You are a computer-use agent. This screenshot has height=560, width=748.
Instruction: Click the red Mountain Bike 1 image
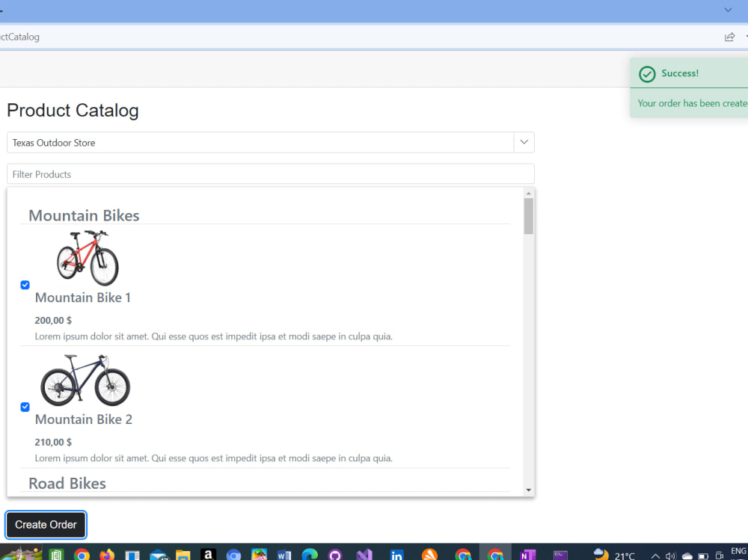[88, 258]
